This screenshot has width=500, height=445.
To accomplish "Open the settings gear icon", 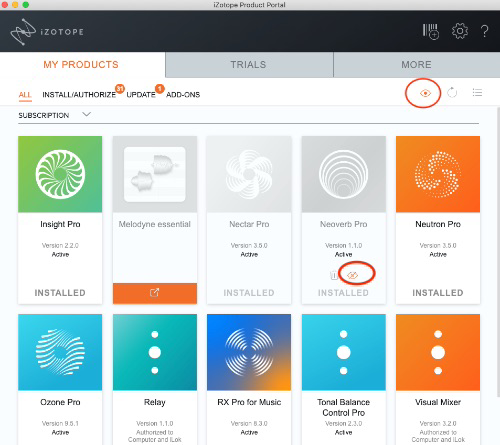I will coord(460,31).
